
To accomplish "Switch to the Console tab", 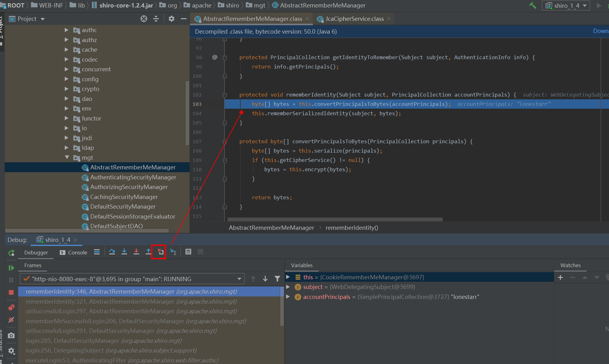I will (x=73, y=253).
